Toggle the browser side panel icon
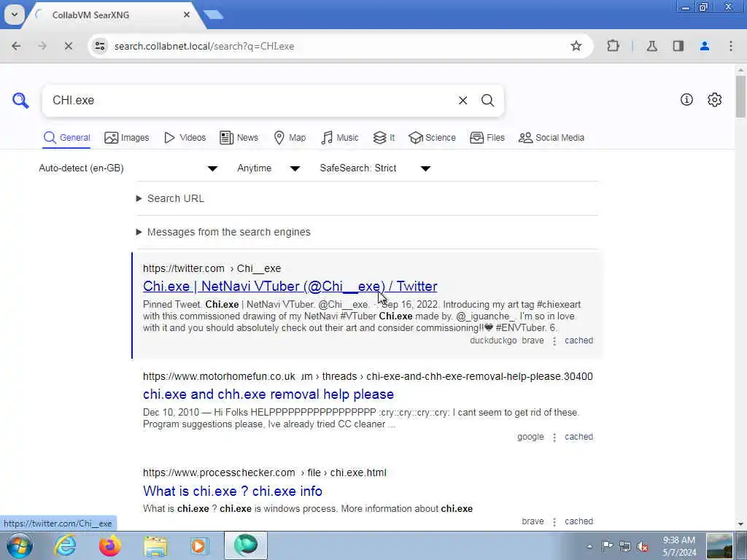This screenshot has height=560, width=747. tap(678, 46)
